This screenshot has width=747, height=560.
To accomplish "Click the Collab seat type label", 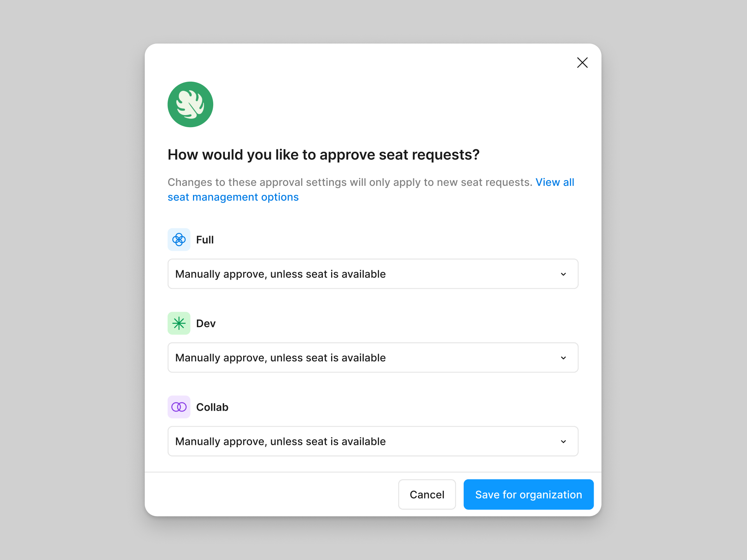I will (212, 407).
